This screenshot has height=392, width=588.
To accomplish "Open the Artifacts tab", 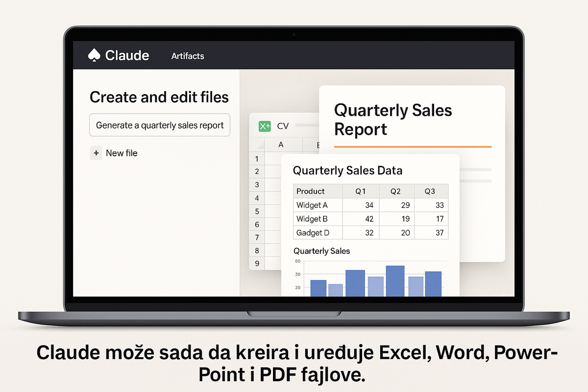I will (x=188, y=56).
